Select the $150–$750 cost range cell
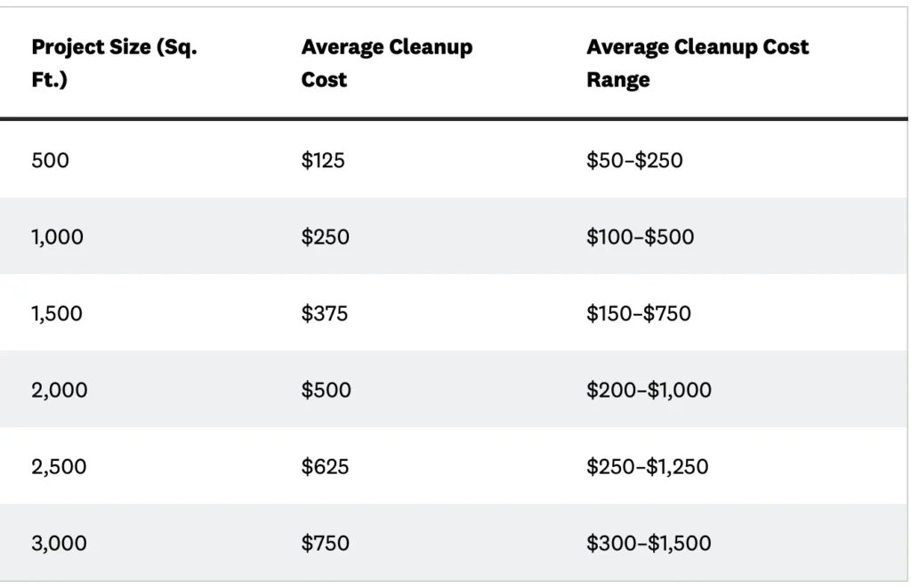 coord(638,314)
